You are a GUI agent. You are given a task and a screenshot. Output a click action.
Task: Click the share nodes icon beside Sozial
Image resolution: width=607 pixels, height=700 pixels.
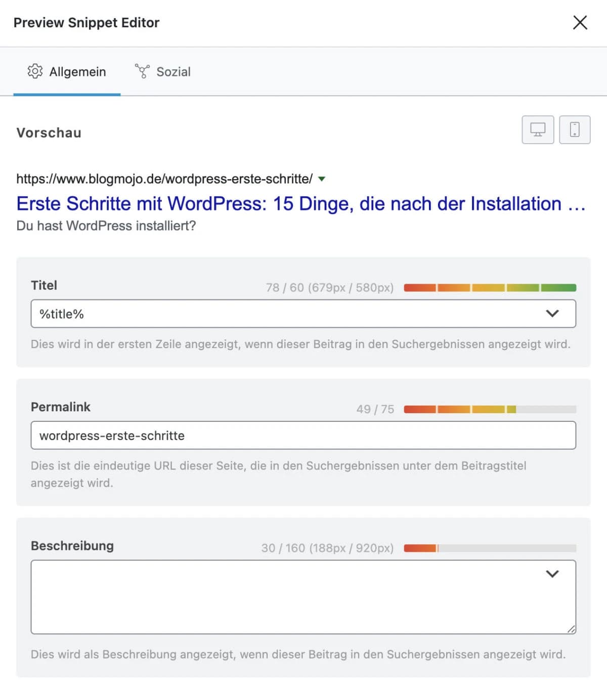[142, 71]
